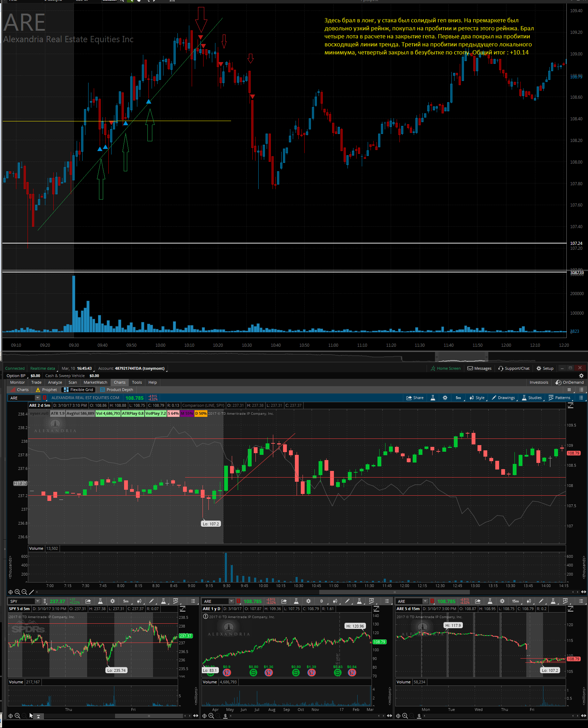This screenshot has height=728, width=588.
Task: Expand the symbol dropdown on ARE daily chart
Action: click(231, 601)
